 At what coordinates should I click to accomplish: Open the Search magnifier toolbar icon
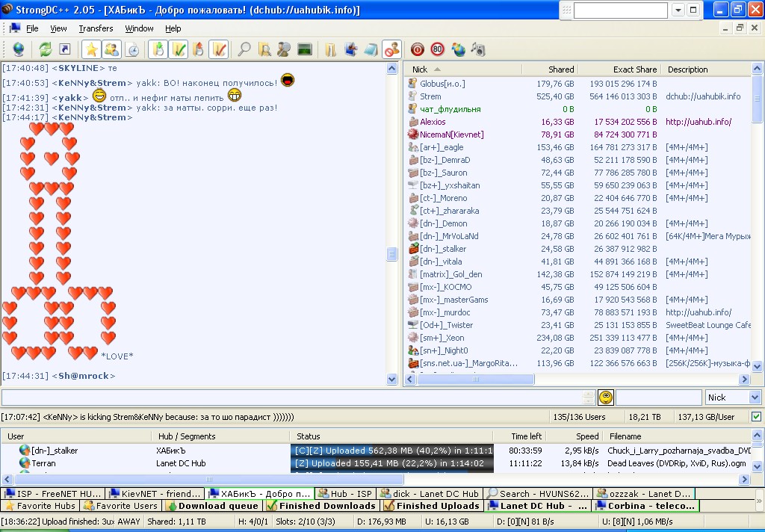point(244,49)
